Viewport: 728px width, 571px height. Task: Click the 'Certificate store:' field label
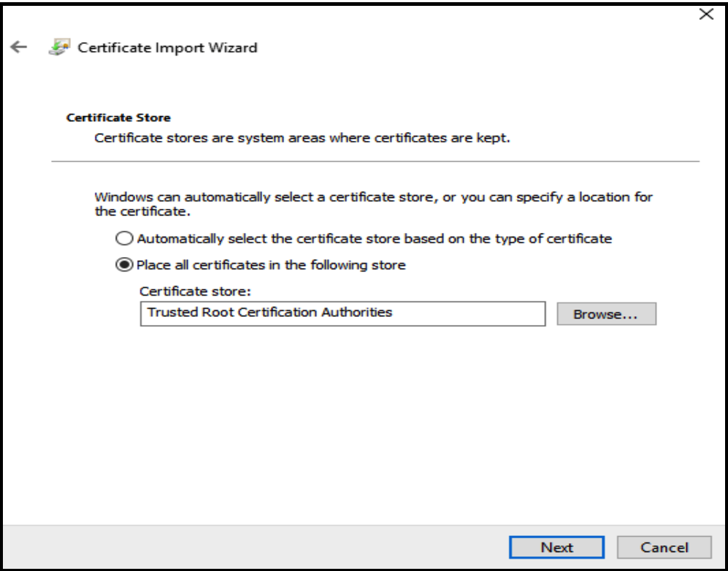[x=195, y=291]
